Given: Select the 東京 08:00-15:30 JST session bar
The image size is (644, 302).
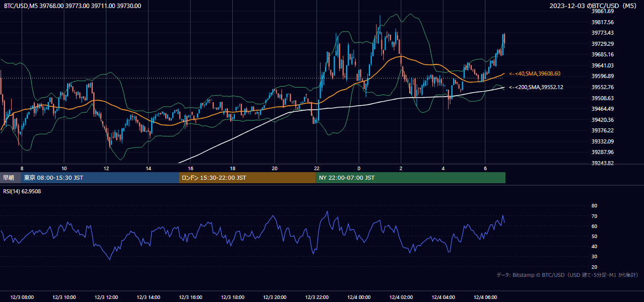Looking at the screenshot, I should 100,178.
